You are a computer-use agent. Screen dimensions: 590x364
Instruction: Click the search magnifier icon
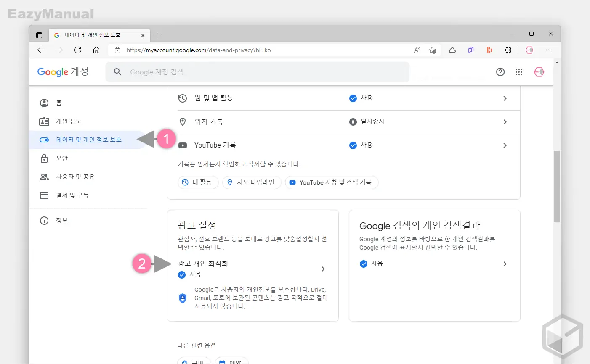pos(118,72)
